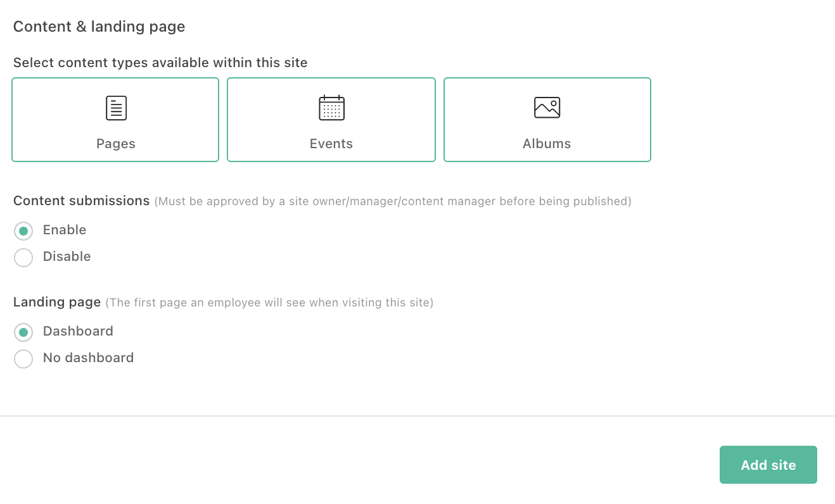
Task: Choose the Dashboard radio circle for landing page
Action: (x=23, y=332)
